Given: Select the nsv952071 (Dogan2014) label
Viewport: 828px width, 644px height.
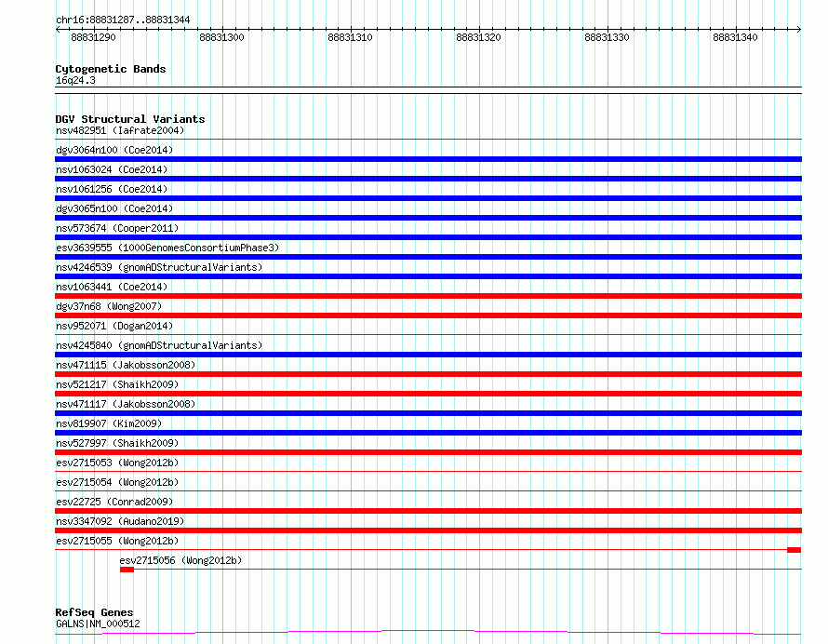Looking at the screenshot, I should pyautogui.click(x=114, y=326).
